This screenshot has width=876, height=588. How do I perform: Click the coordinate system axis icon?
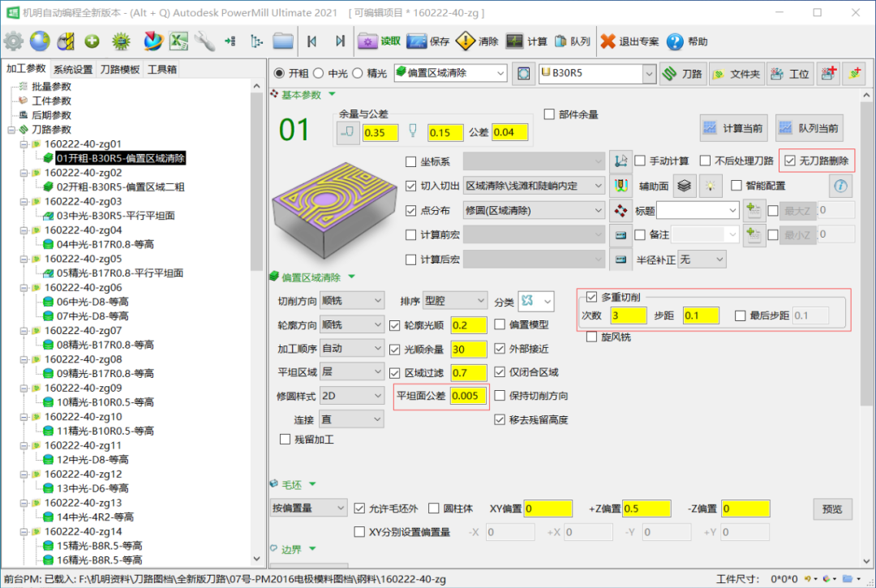pos(621,161)
